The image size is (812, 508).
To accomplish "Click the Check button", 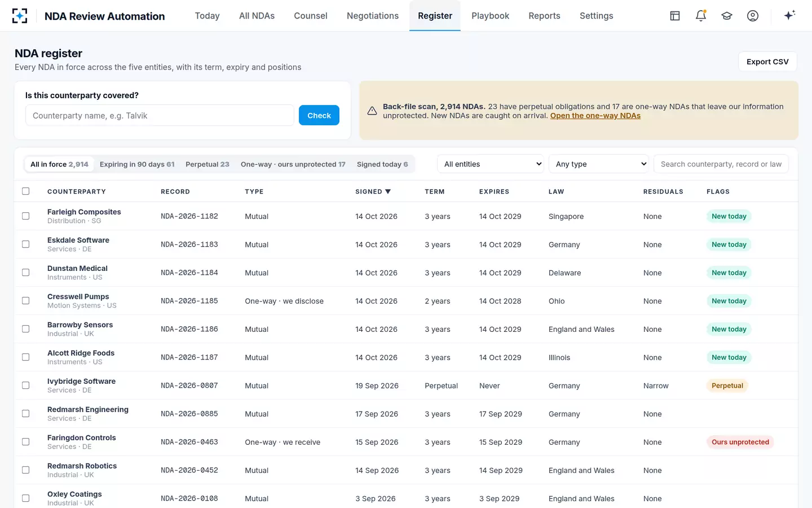I will 319,115.
